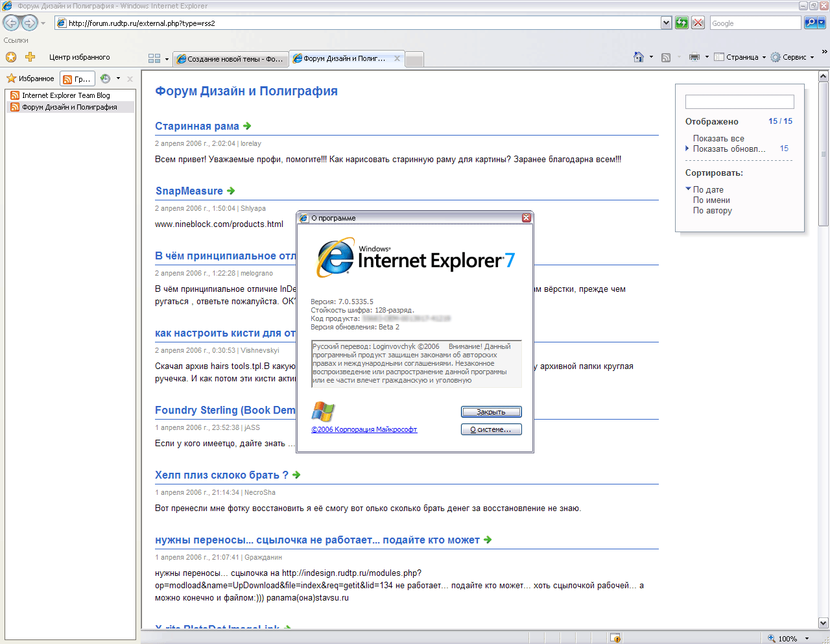Run search with the magnifier button
The height and width of the screenshot is (644, 830).
pos(810,23)
